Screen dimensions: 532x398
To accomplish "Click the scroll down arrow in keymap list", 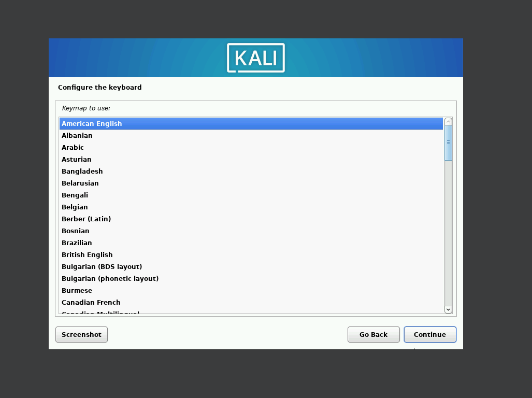I will 448,309.
